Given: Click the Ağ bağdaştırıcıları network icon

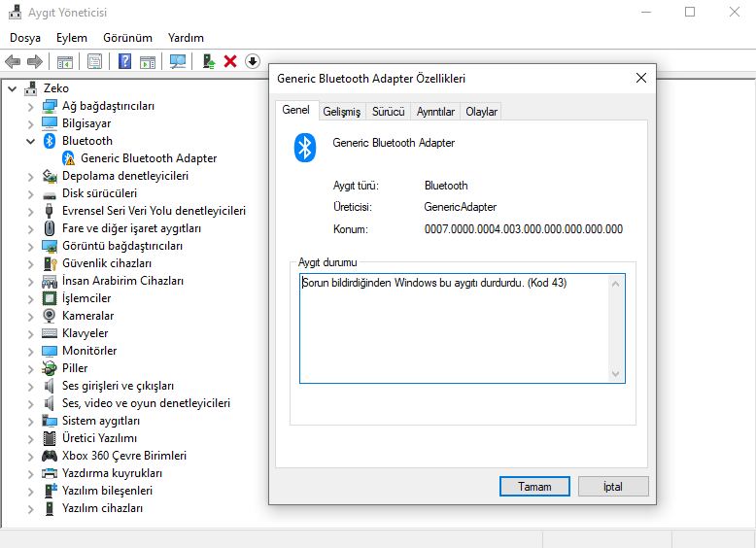Looking at the screenshot, I should coord(50,106).
